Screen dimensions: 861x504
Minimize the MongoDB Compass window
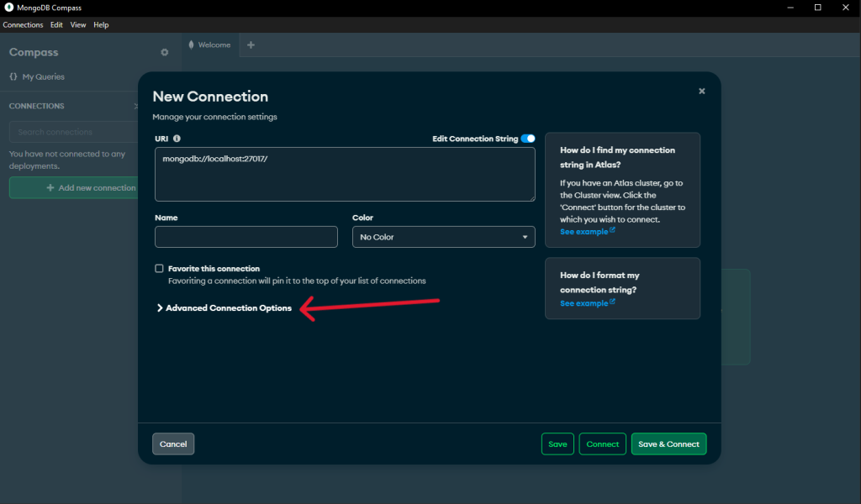[x=790, y=8]
